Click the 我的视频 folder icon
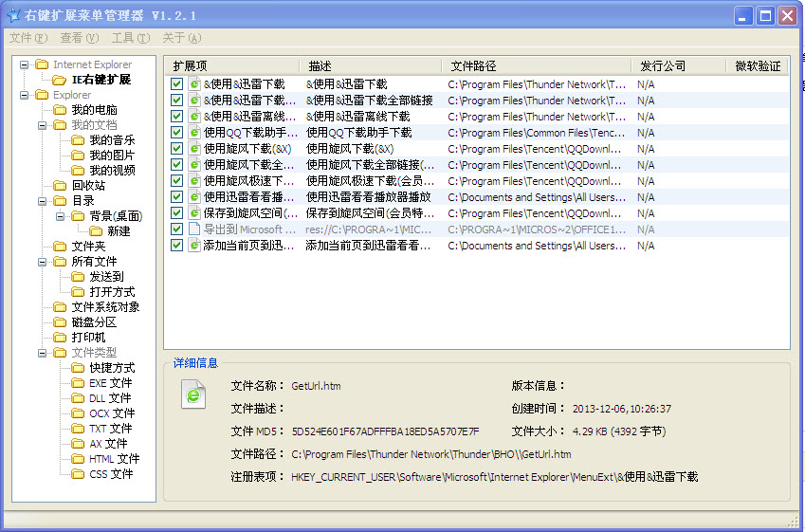The height and width of the screenshot is (532, 805). [78, 171]
